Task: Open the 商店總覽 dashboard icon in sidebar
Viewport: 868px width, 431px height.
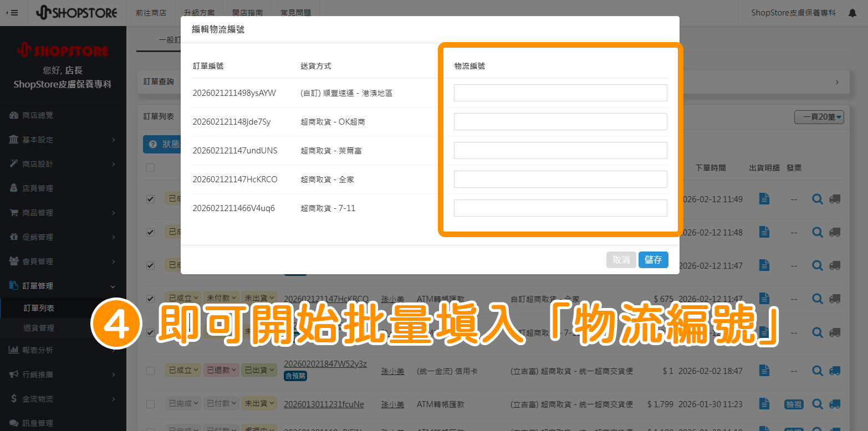Action: [x=13, y=115]
